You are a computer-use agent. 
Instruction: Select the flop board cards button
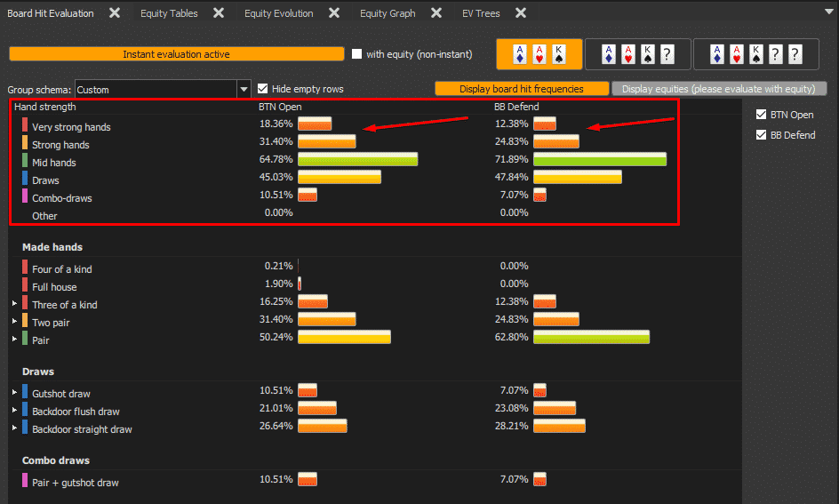(539, 54)
